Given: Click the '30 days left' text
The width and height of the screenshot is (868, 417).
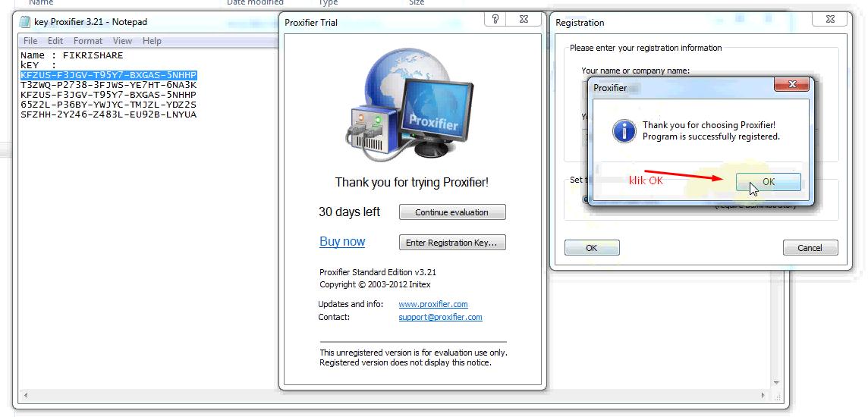Looking at the screenshot, I should tap(349, 212).
